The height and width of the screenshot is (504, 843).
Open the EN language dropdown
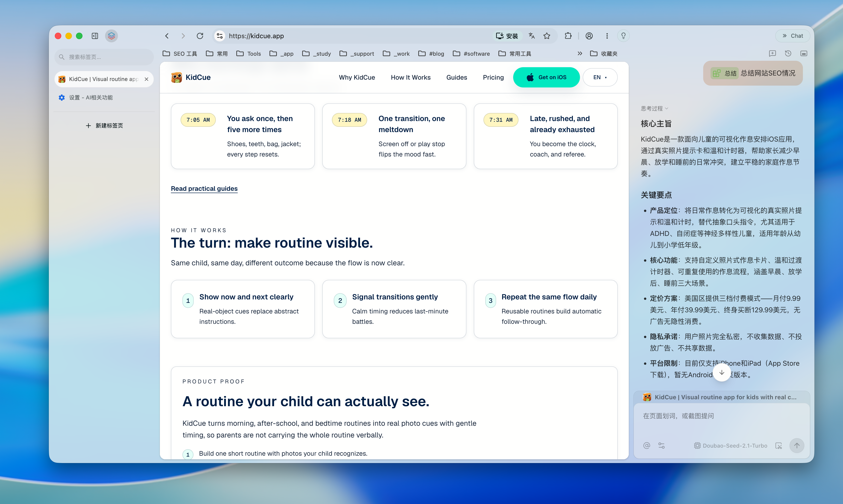click(x=600, y=77)
